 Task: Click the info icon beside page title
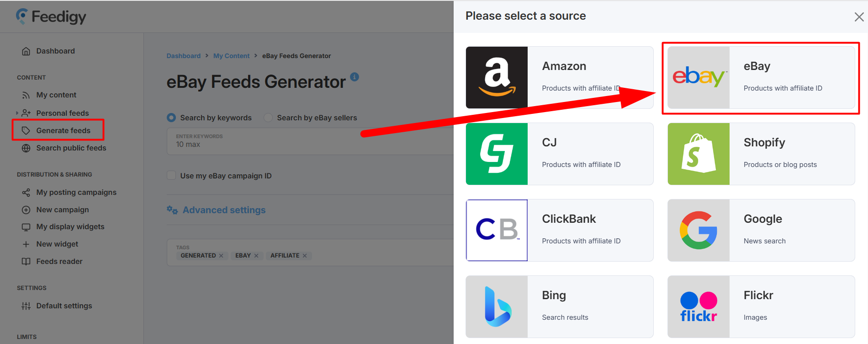355,77
